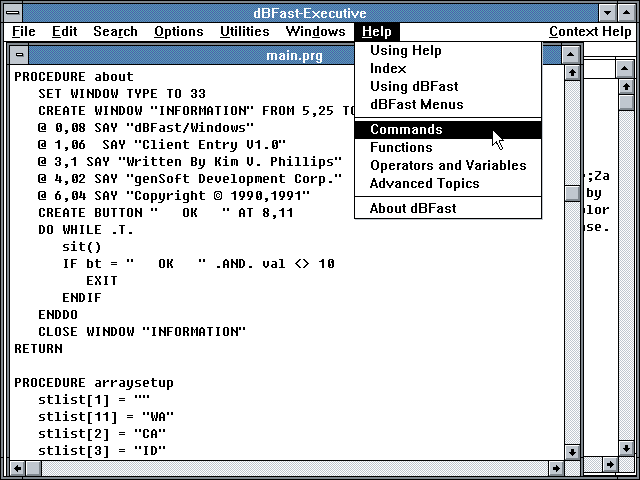Image resolution: width=640 pixels, height=480 pixels.
Task: Click 'stlist[2] = "CA"' line
Action: (x=102, y=434)
